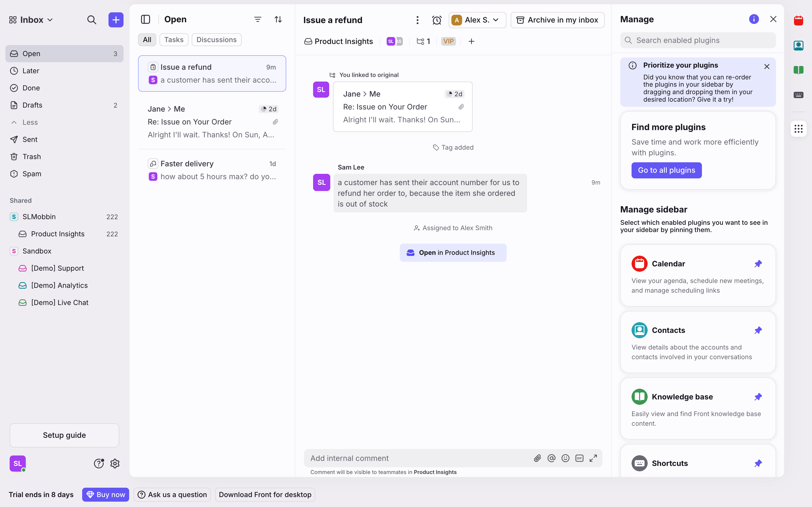Click the Search enabled plugins field

point(698,40)
